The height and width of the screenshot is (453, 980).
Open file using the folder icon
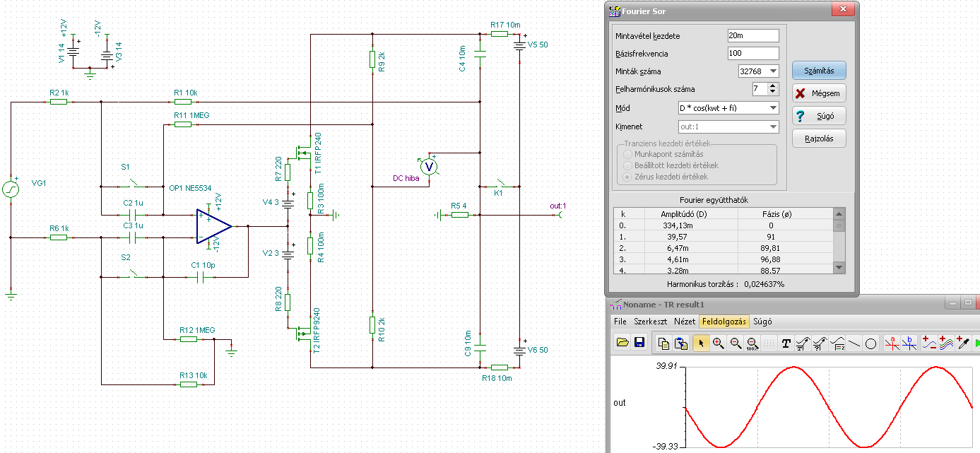point(622,343)
